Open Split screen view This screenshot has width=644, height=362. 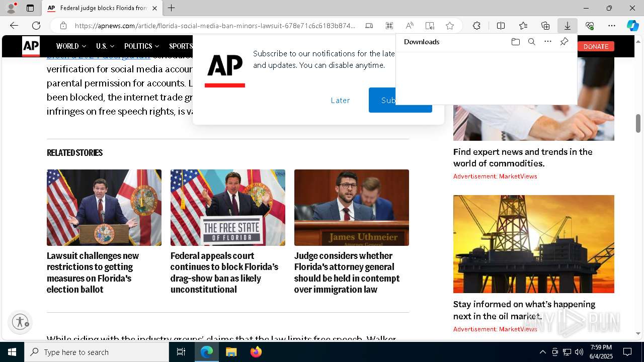coord(501,26)
